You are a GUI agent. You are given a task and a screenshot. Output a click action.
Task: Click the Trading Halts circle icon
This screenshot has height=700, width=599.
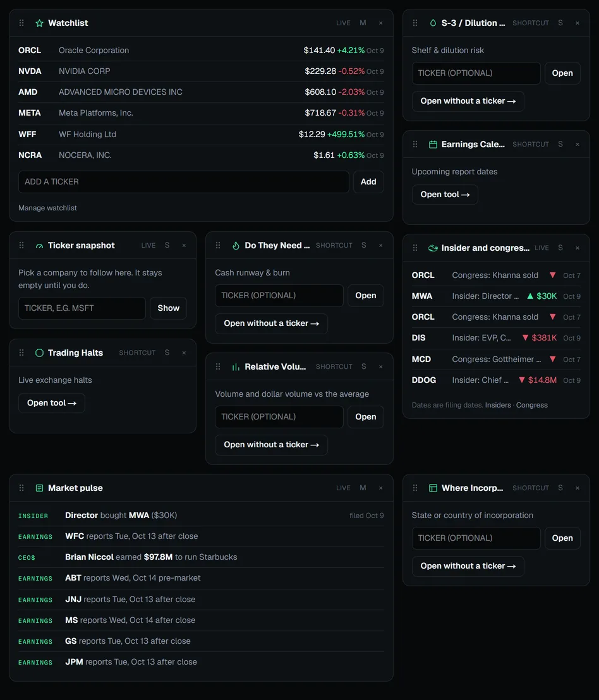39,353
